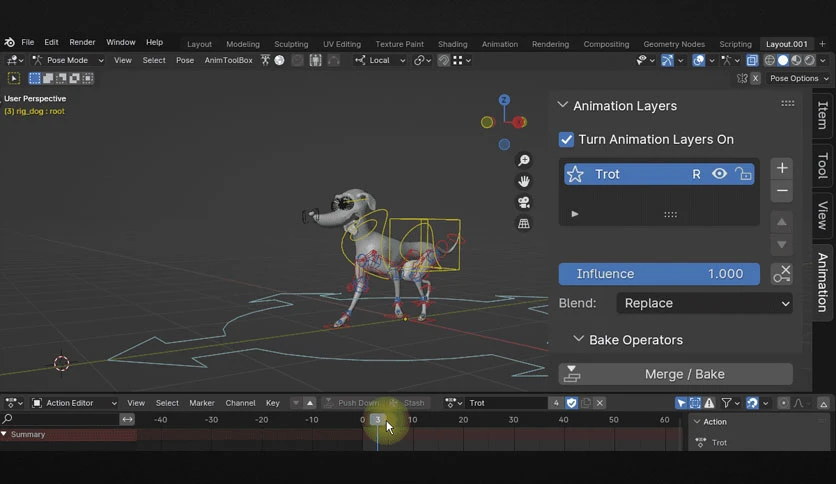Click star icon on Trot layer
The width and height of the screenshot is (836, 484).
click(575, 174)
